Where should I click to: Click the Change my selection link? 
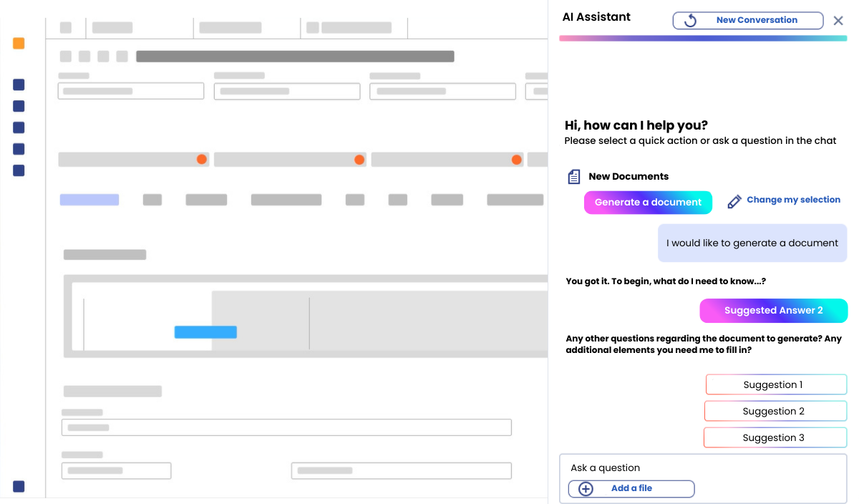coord(793,200)
